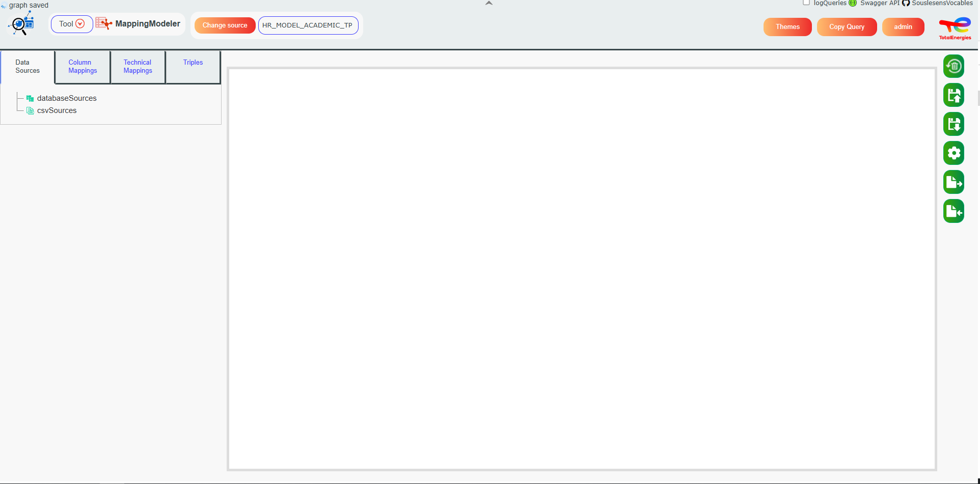Toggle the logQueries checkbox
980x484 pixels.
point(806,3)
